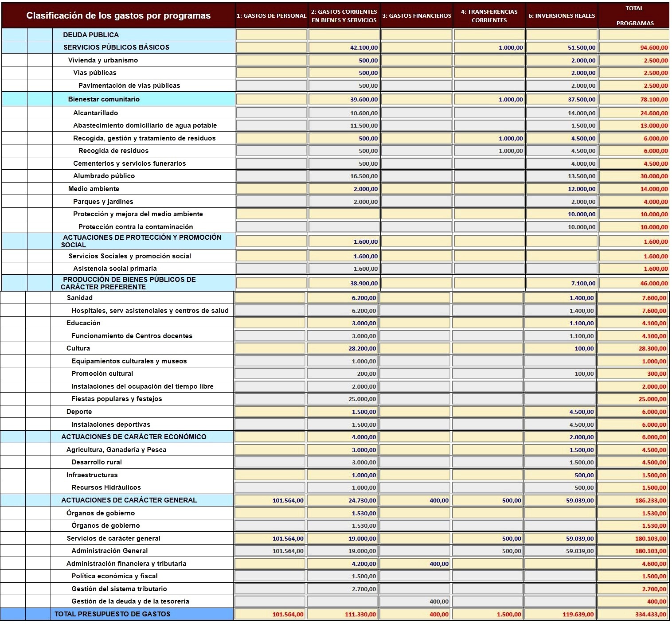Click the 'Alcantarillado' row label
The image size is (672, 631).
point(95,113)
